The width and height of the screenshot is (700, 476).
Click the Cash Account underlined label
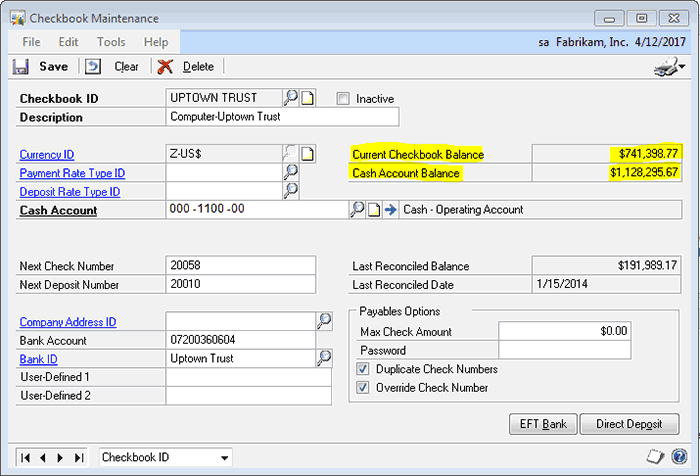pyautogui.click(x=58, y=210)
